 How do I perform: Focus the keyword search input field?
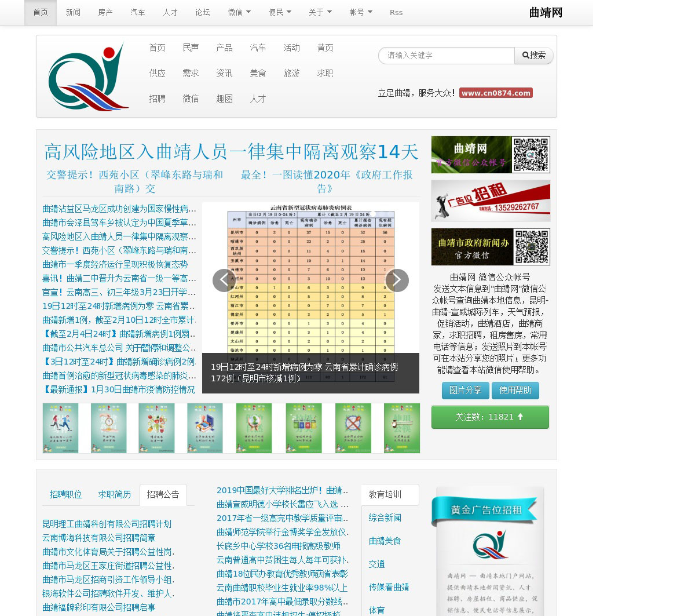447,56
